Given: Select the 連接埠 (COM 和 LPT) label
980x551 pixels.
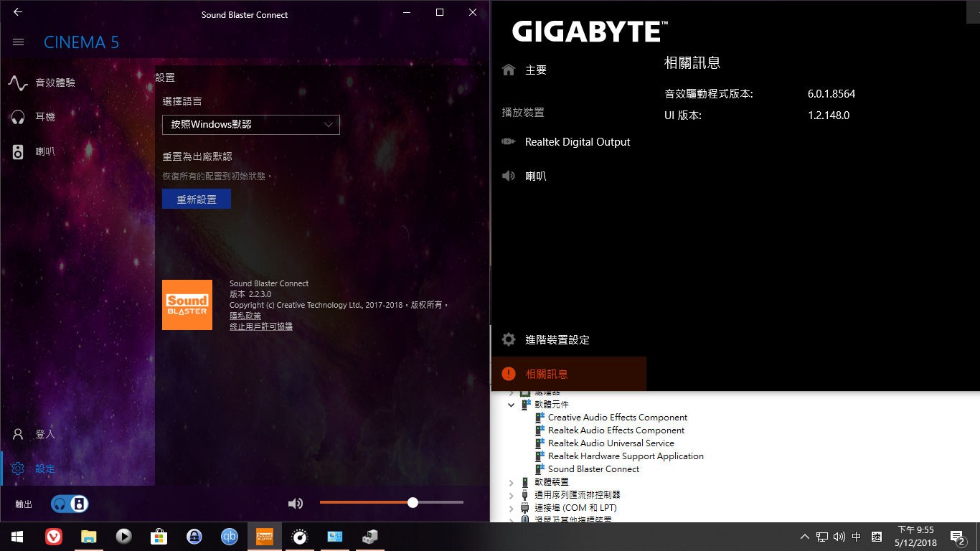Looking at the screenshot, I should coord(575,508).
